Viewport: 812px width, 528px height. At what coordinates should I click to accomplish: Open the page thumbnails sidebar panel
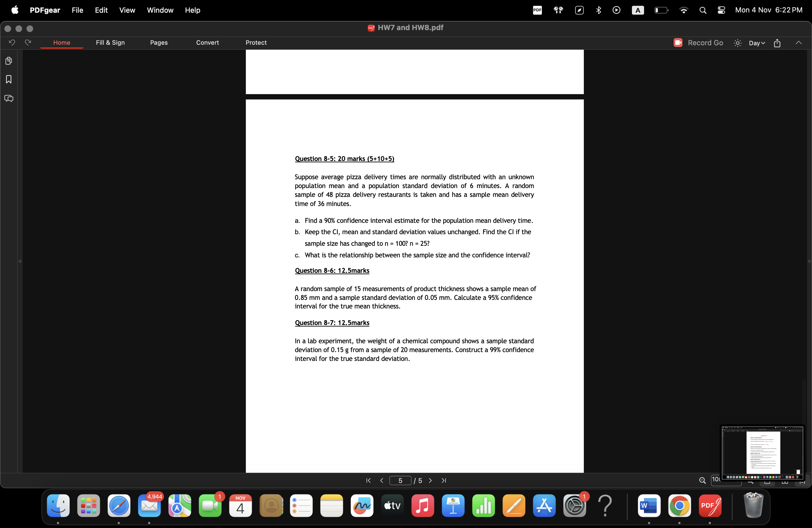tap(9, 61)
